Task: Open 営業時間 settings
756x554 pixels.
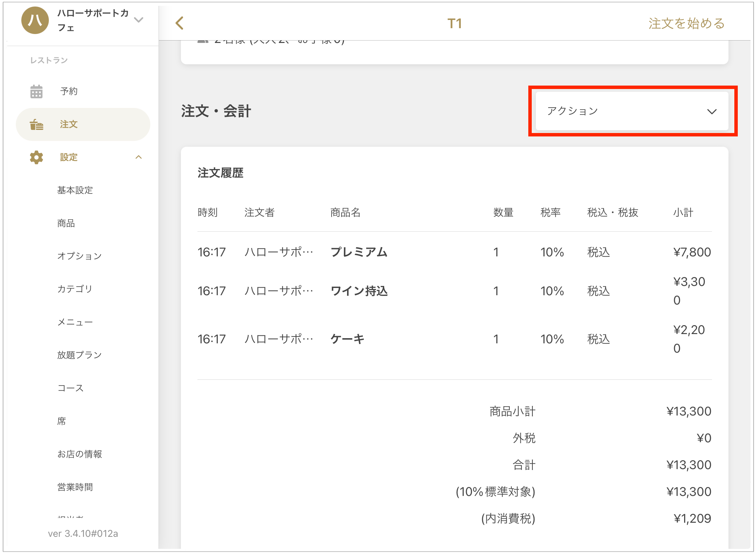Action: pos(75,487)
